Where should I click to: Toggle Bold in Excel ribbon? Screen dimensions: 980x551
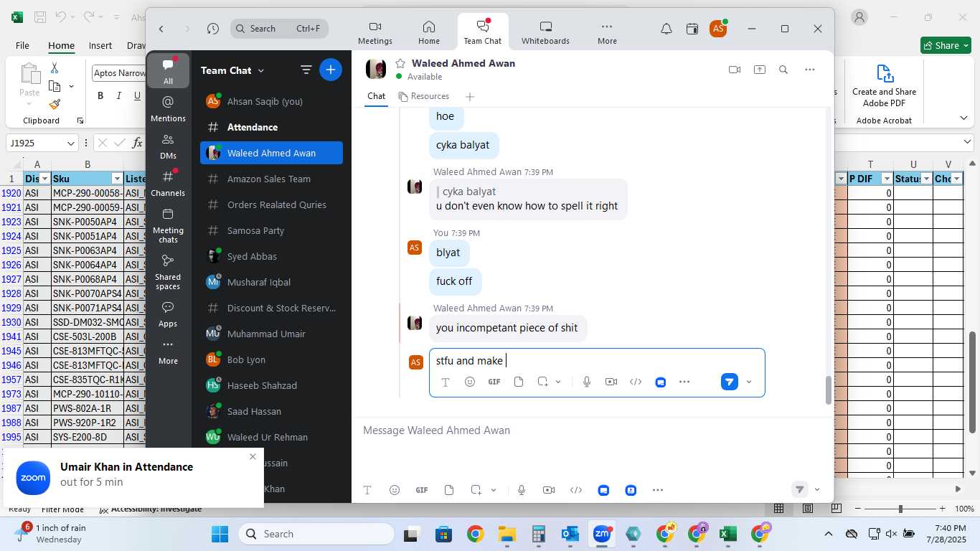100,95
